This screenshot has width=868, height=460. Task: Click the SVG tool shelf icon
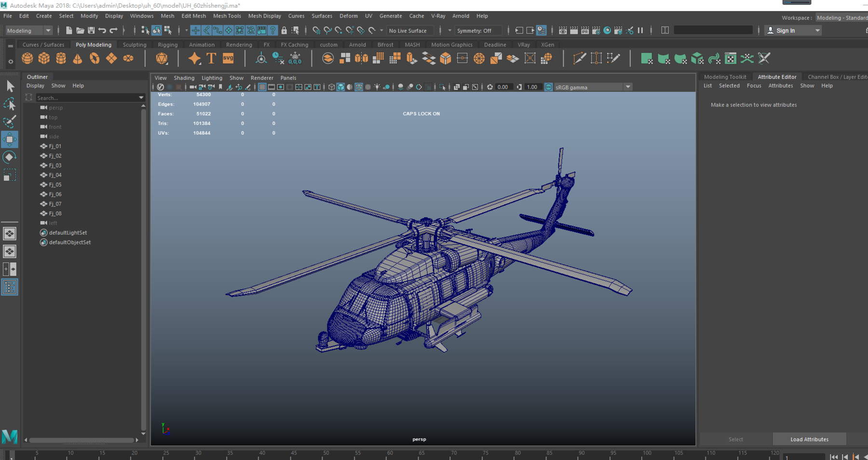pyautogui.click(x=228, y=59)
